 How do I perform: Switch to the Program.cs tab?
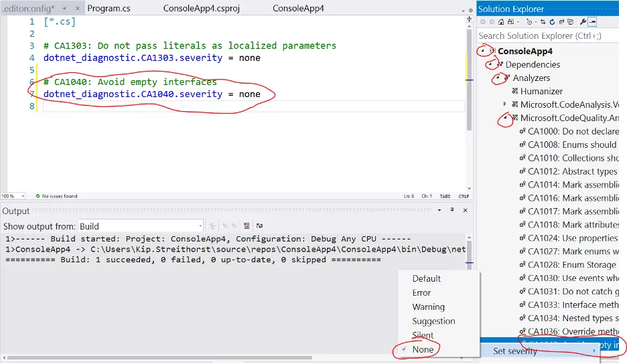click(109, 9)
